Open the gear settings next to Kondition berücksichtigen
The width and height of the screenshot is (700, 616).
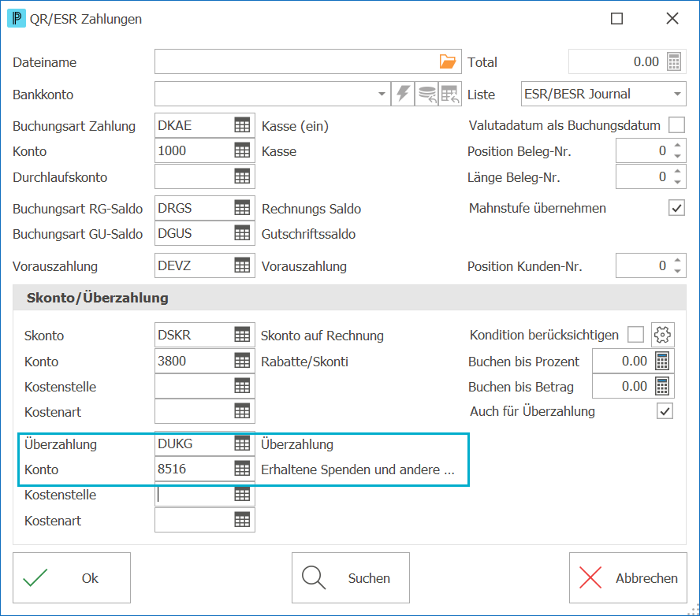click(662, 335)
